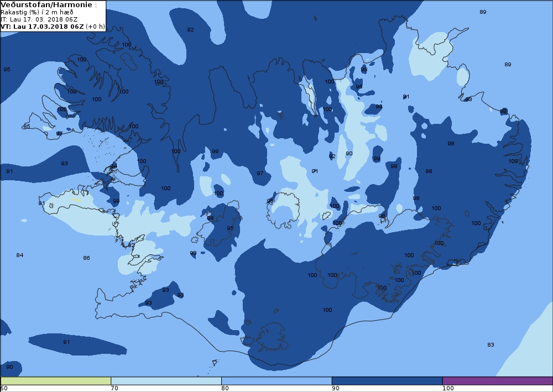Click the humidity value "83" over the southeast ocean
Screen dimensions: 553x392
pyautogui.click(x=491, y=345)
